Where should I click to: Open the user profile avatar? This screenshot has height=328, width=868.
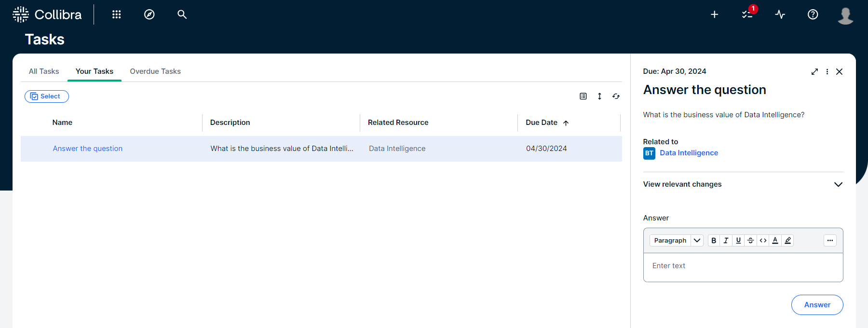click(x=845, y=15)
